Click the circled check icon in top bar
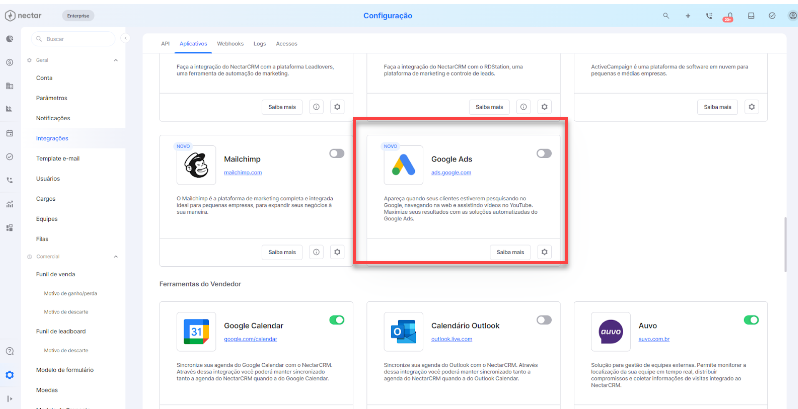 (772, 16)
